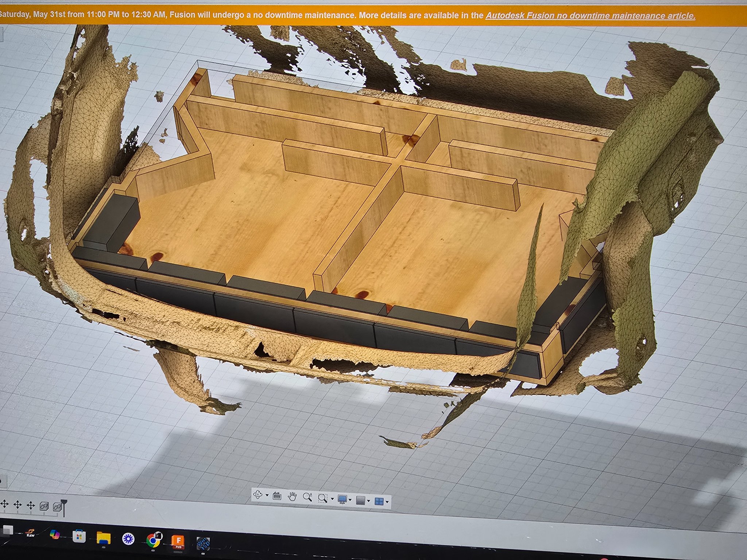The image size is (747, 560).
Task: Select the Look At tool
Action: point(277,496)
